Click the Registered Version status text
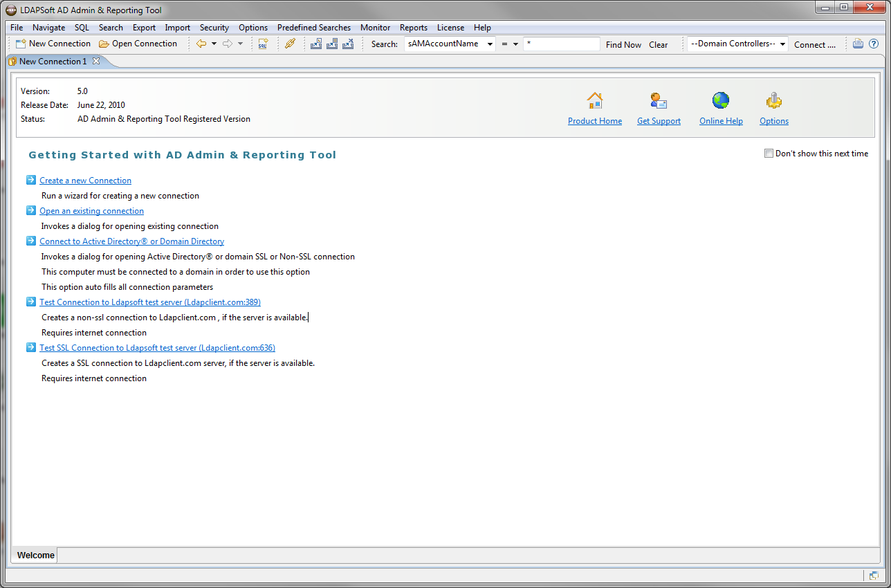Screen dimensions: 891x588 [x=164, y=119]
